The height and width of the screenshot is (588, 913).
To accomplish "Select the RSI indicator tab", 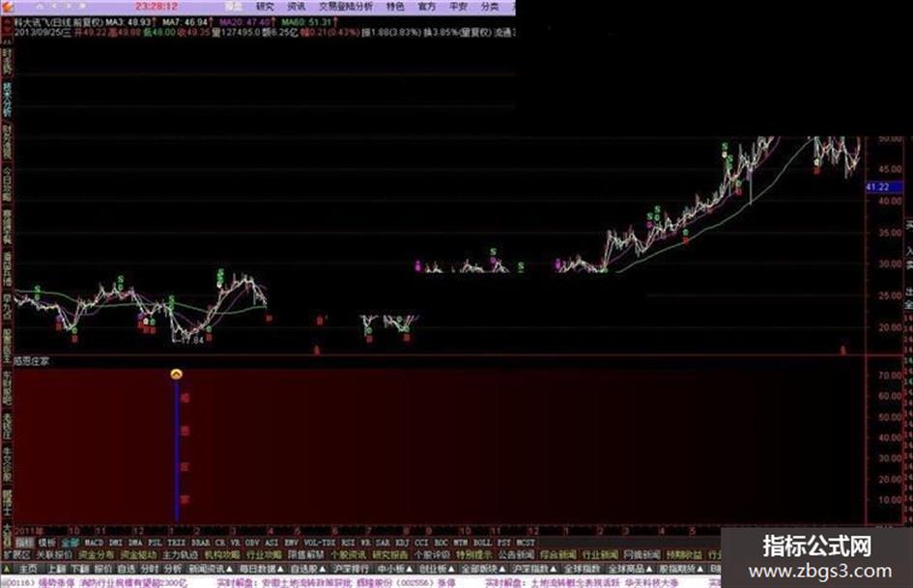I will [x=347, y=543].
